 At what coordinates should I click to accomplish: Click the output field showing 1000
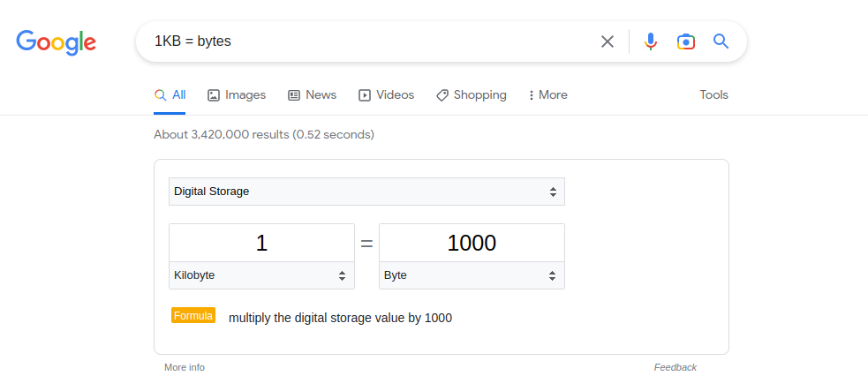coord(472,244)
